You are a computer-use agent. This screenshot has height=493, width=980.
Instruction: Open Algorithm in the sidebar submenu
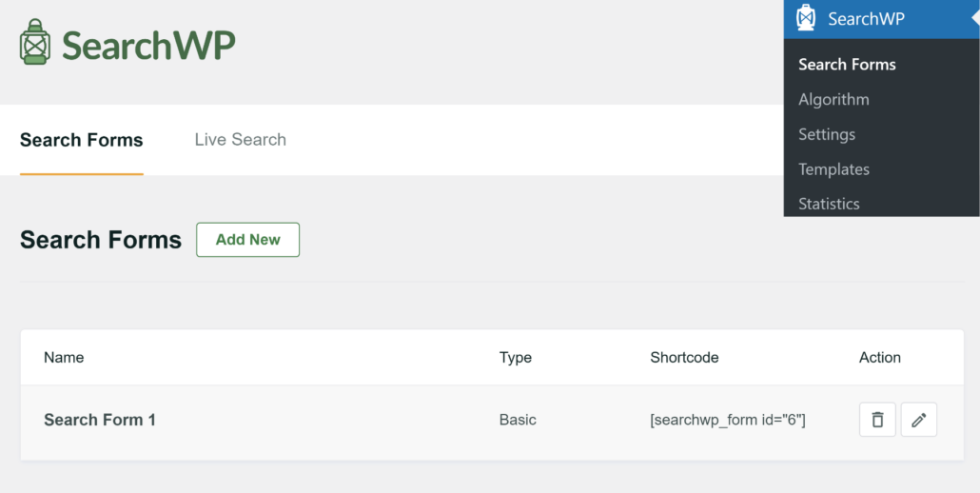click(x=833, y=99)
